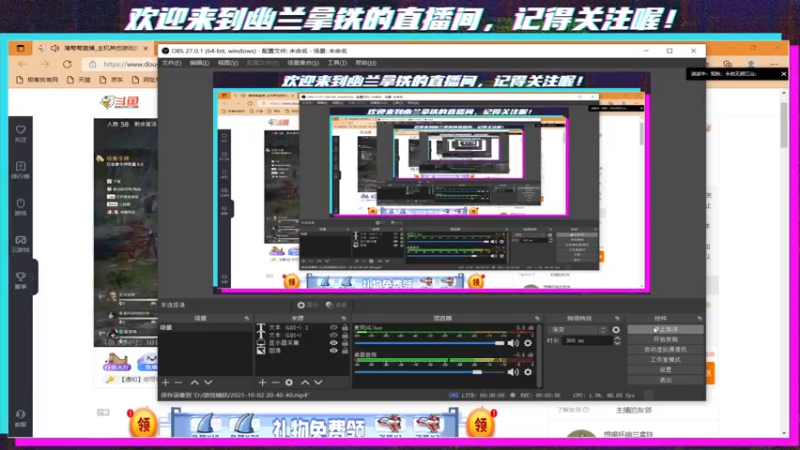Mute the 麦克风/Aux channel

tap(513, 343)
